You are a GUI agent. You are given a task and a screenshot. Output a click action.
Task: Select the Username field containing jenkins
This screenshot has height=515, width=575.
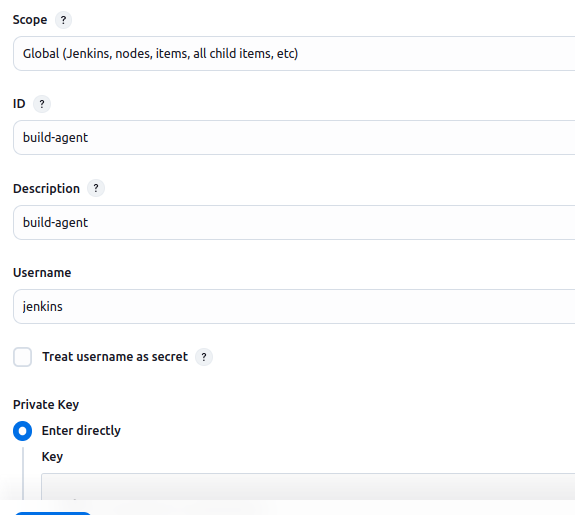coord(294,307)
